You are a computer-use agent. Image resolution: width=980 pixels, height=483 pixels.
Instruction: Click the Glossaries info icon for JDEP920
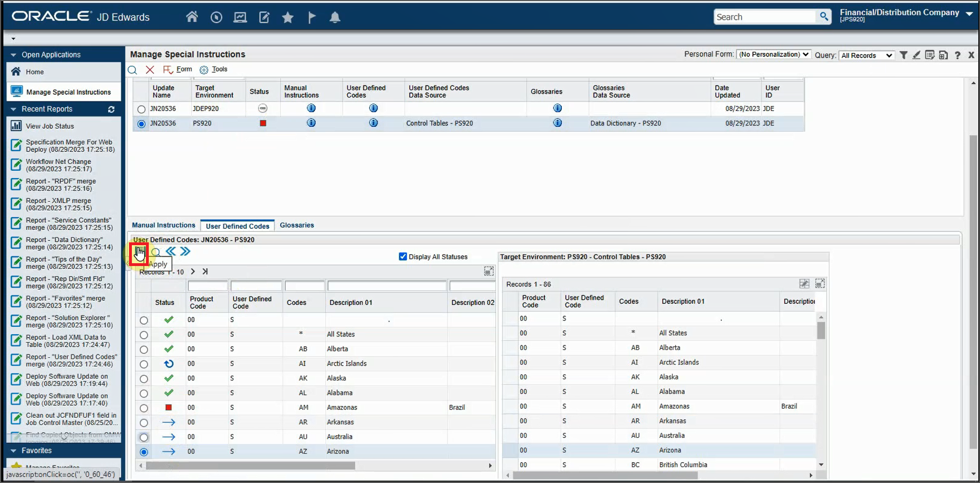point(557,108)
